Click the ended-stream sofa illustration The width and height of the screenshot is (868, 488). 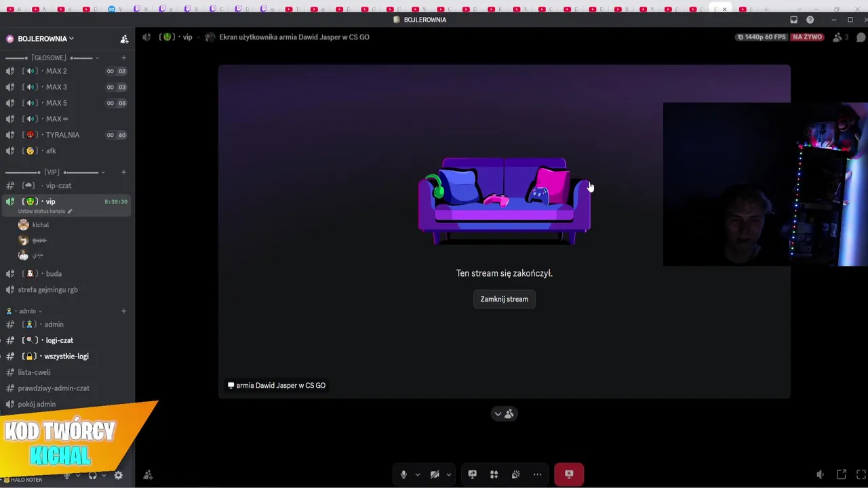(x=504, y=201)
